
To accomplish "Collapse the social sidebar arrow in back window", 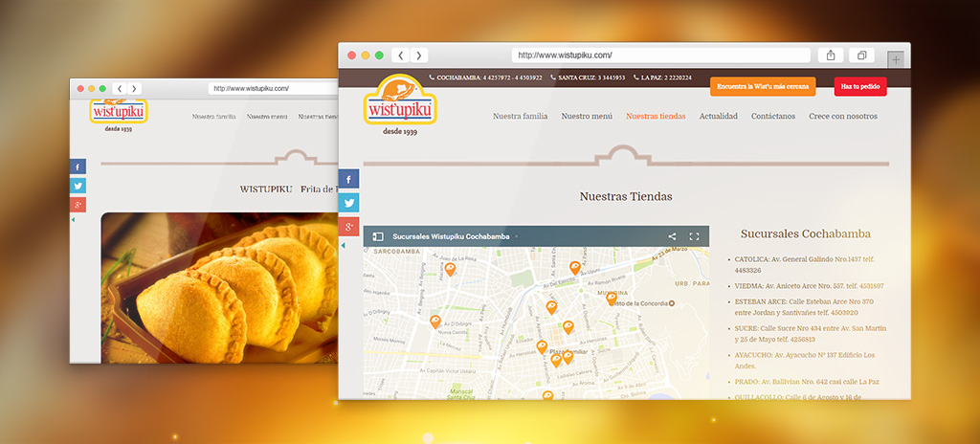I will click(74, 220).
